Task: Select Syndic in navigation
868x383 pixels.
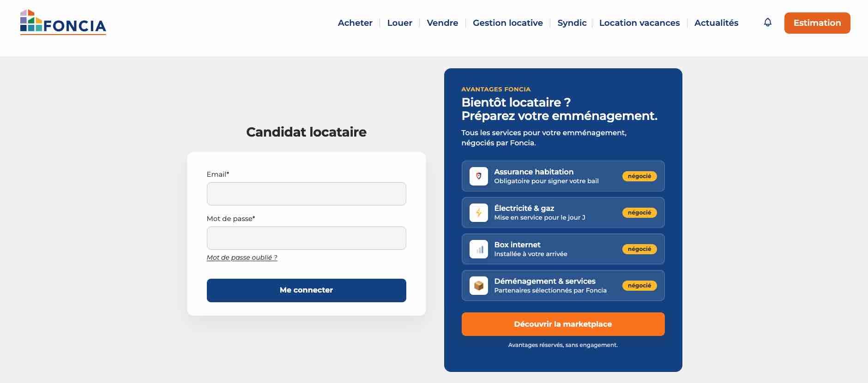Action: point(572,23)
